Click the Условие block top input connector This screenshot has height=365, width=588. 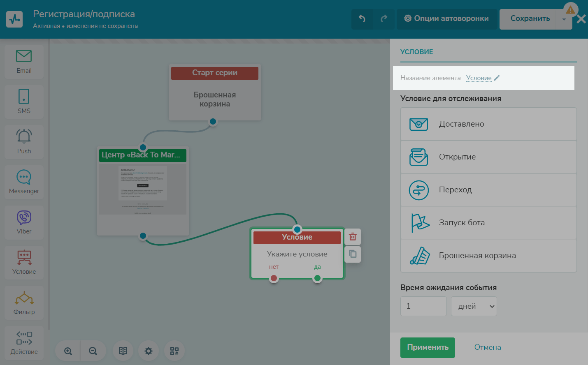tap(297, 229)
